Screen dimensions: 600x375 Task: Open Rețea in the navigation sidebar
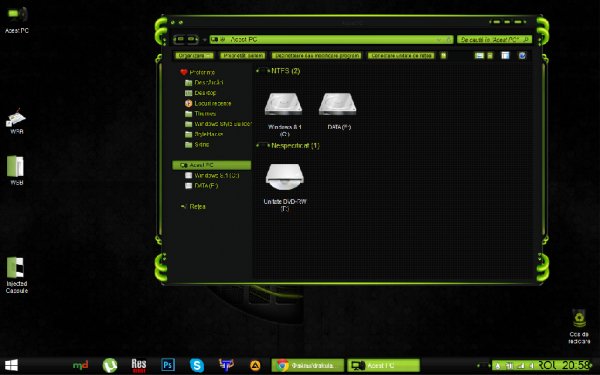pos(193,207)
